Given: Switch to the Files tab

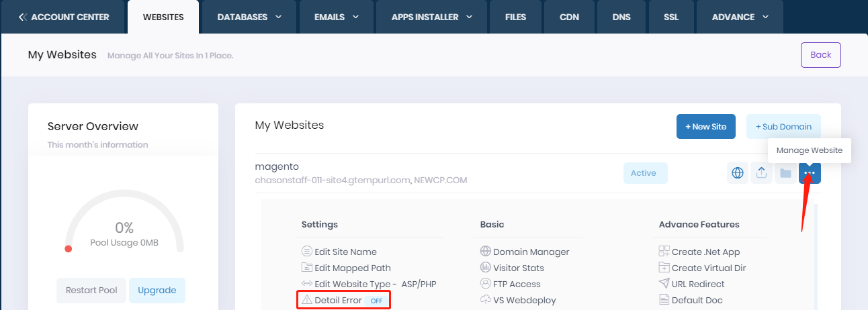Looking at the screenshot, I should tap(515, 17).
